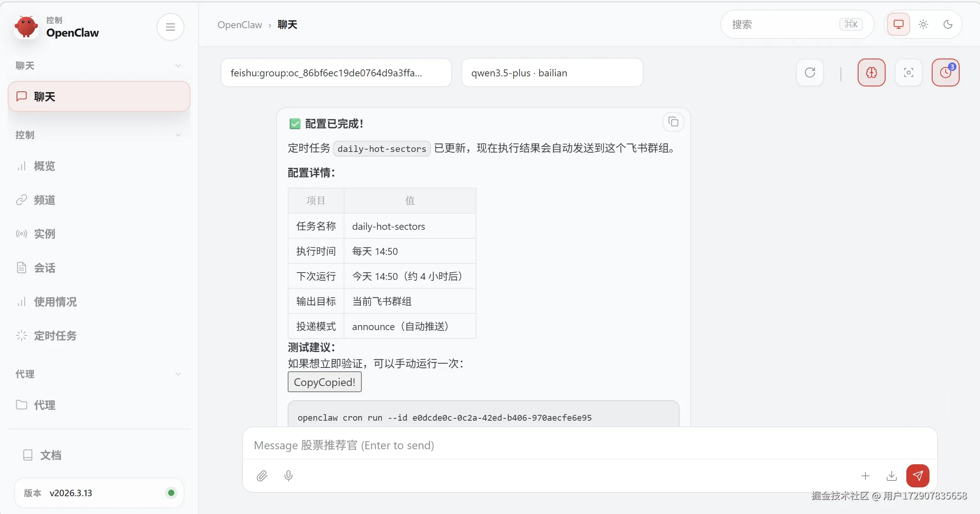The height and width of the screenshot is (514, 980).
Task: Start voice input with the microphone icon
Action: 288,476
